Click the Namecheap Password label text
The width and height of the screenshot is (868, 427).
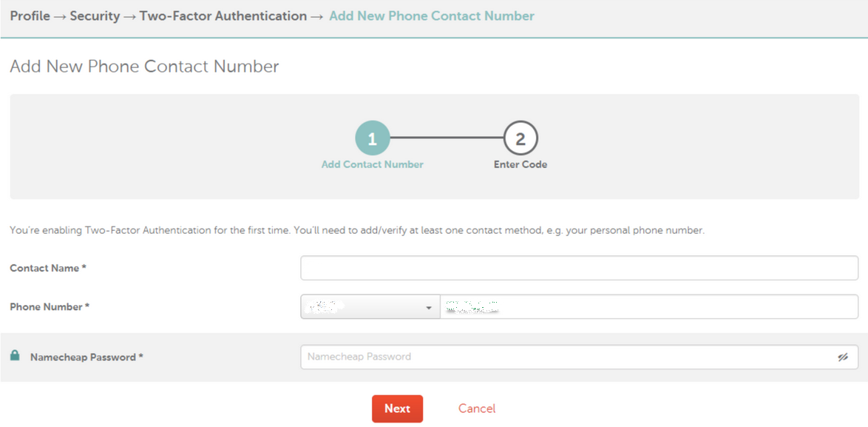click(x=87, y=357)
